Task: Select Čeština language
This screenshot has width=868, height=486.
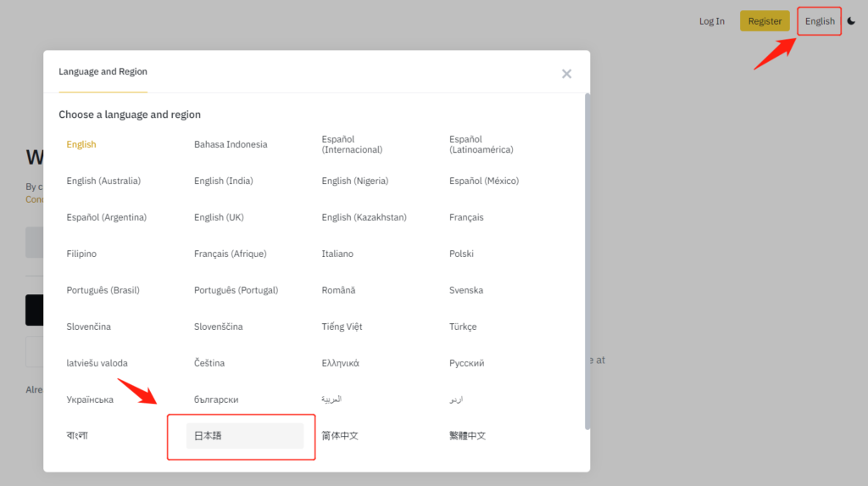Action: pos(209,363)
